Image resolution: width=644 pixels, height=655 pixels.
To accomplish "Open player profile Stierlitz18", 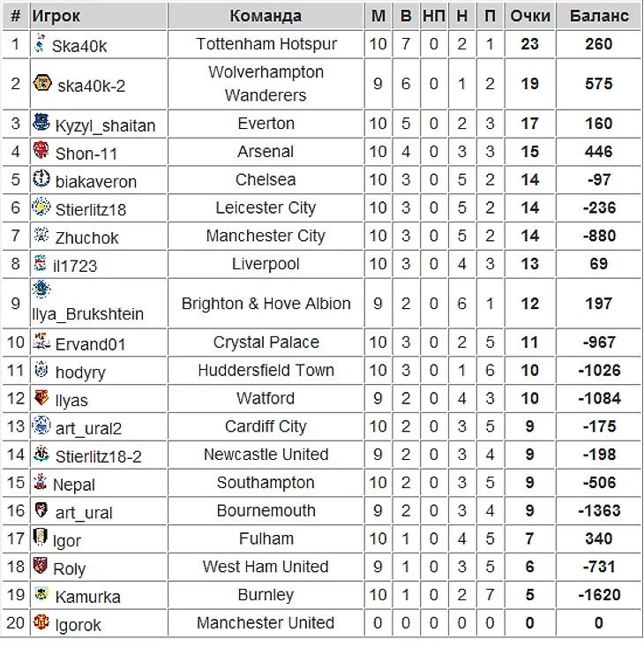I will (91, 209).
